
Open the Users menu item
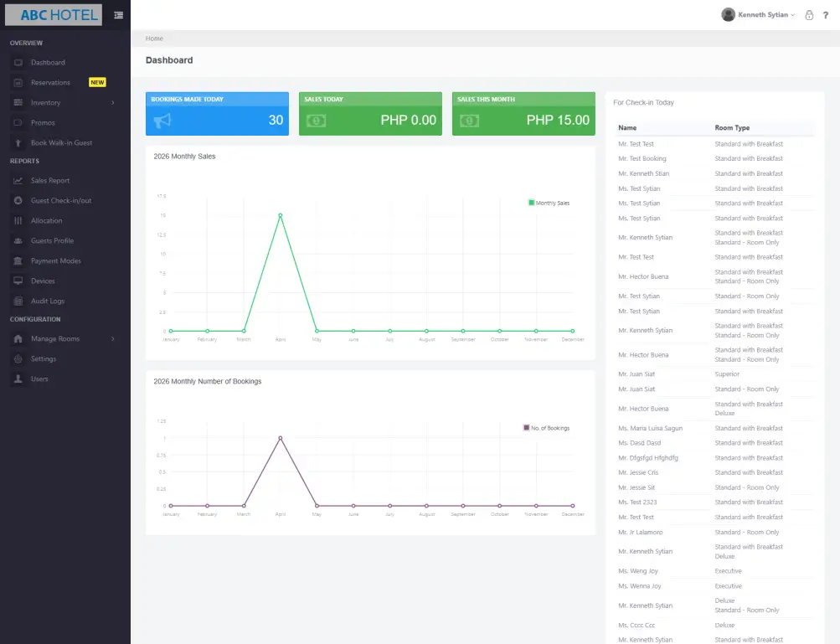(39, 379)
